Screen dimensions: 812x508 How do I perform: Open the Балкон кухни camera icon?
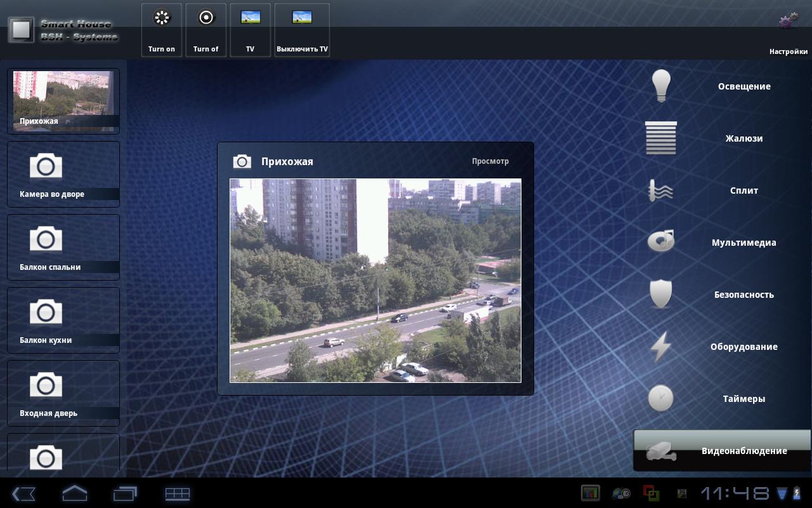point(46,312)
